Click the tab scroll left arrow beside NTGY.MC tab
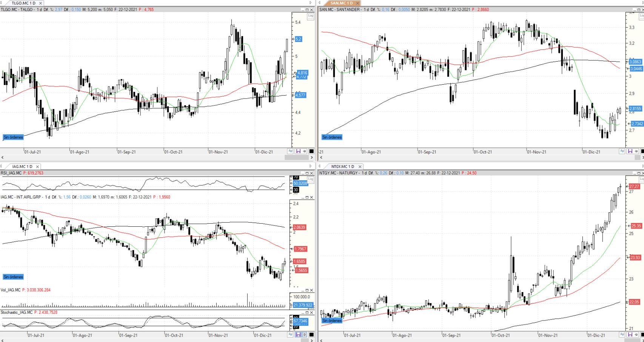644x342 pixels. pyautogui.click(x=320, y=166)
